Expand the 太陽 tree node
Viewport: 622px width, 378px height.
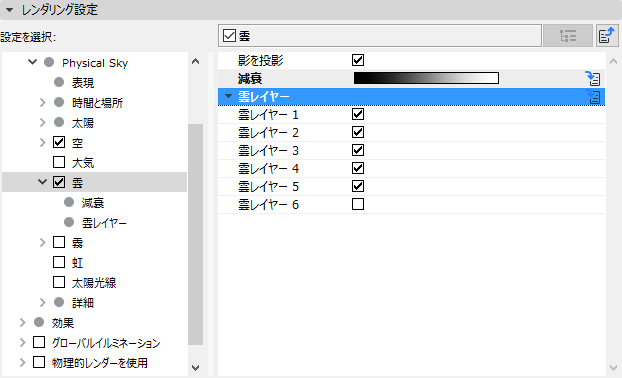[x=43, y=123]
